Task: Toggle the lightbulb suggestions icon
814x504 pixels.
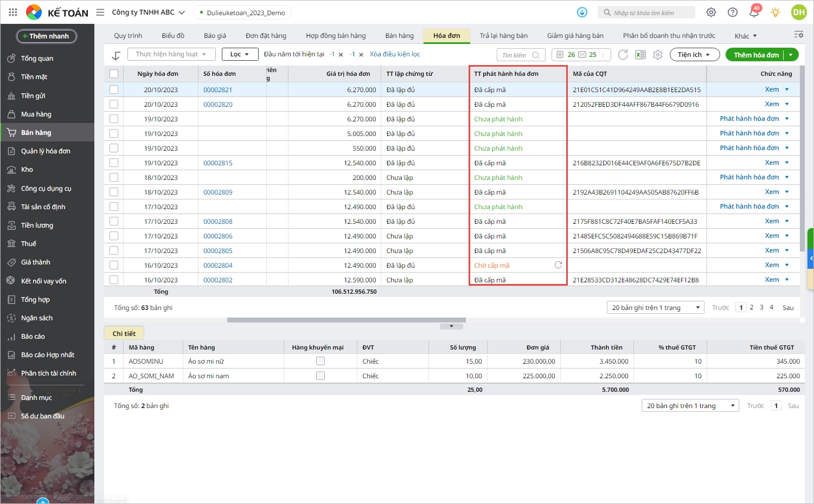Action: 775,12
